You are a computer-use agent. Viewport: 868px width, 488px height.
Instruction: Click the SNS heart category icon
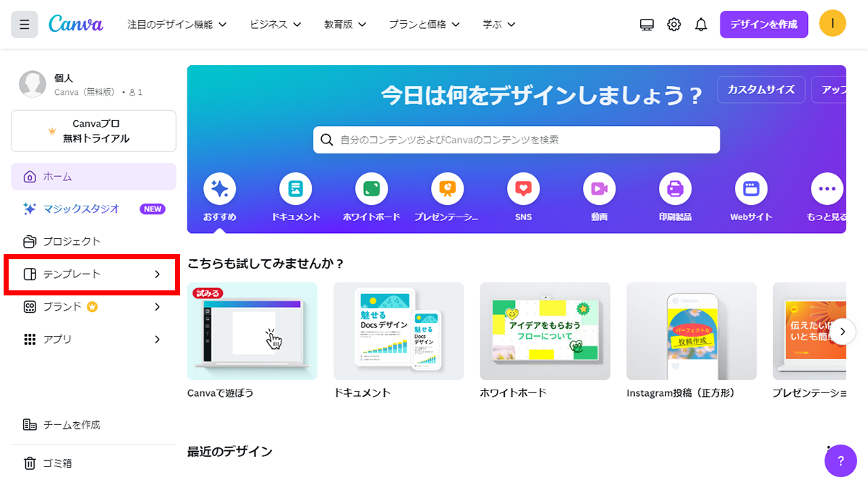[x=523, y=190]
